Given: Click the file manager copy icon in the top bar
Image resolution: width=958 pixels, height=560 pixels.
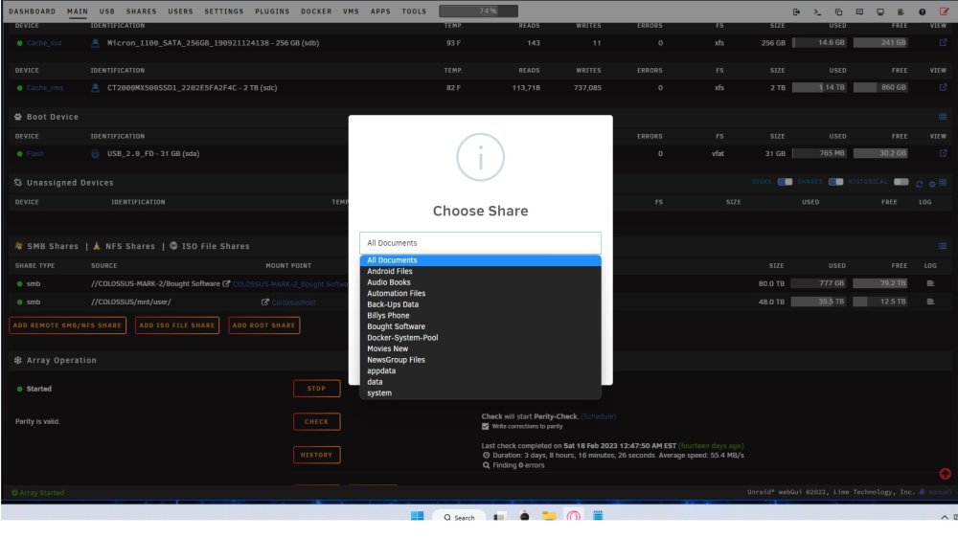Looking at the screenshot, I should click(838, 11).
